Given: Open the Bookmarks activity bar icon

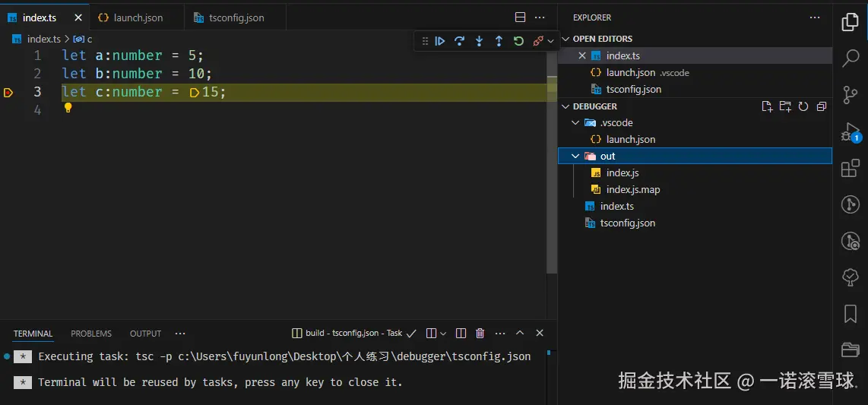Looking at the screenshot, I should coord(851,314).
